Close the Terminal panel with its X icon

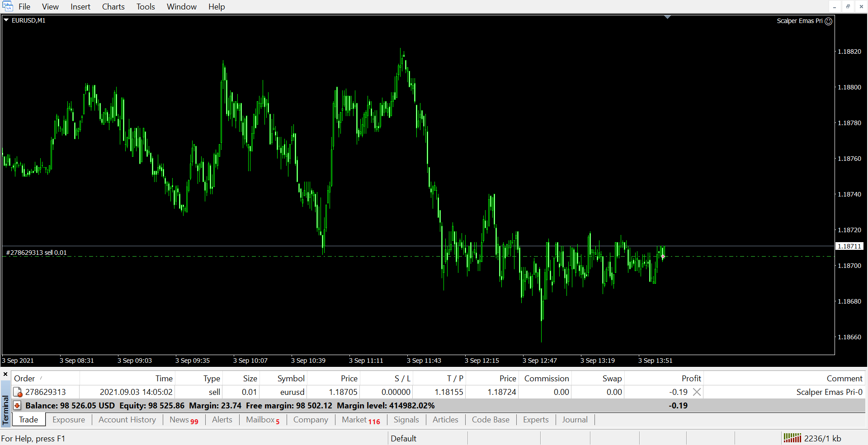click(x=5, y=374)
